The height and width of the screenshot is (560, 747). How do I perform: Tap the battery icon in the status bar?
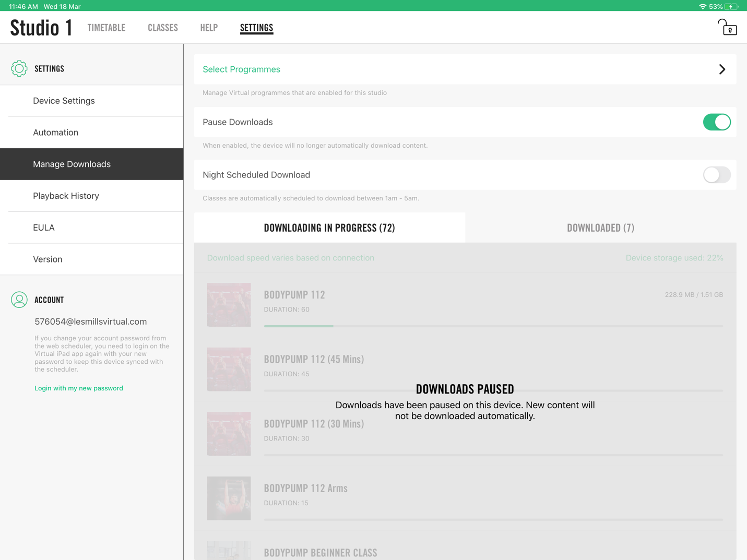point(732,6)
